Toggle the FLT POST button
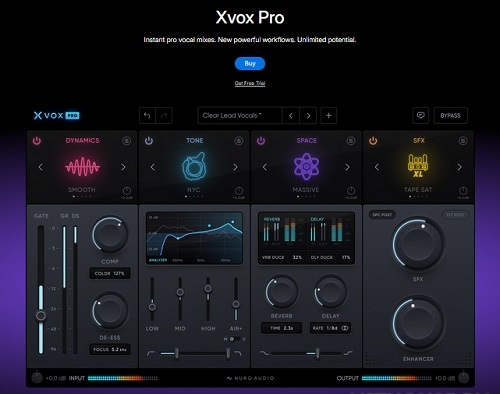 [455, 215]
